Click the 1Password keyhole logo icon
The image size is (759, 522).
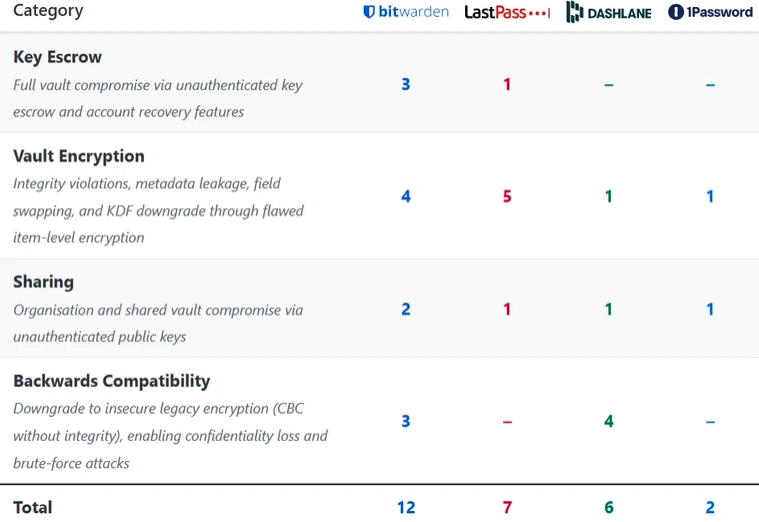tap(676, 12)
